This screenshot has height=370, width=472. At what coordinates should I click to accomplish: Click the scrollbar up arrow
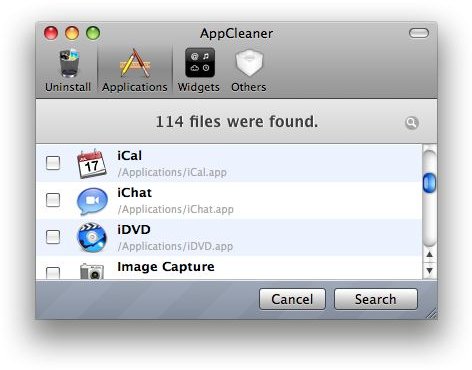click(x=429, y=255)
